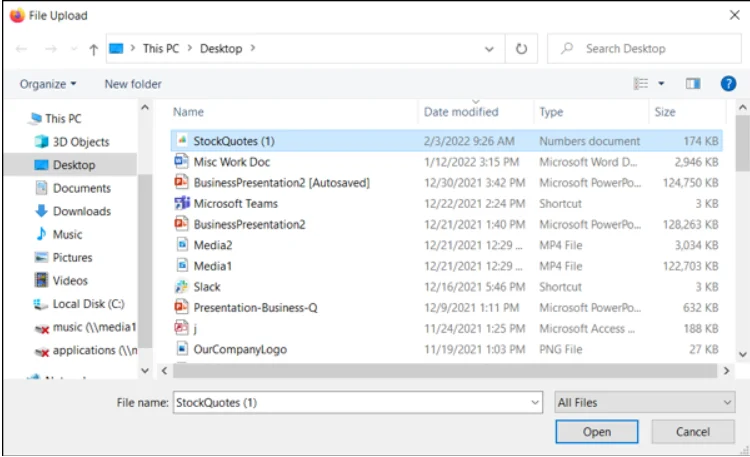Viewport: 750px width, 457px height.
Task: Click the Open button
Action: pyautogui.click(x=597, y=432)
